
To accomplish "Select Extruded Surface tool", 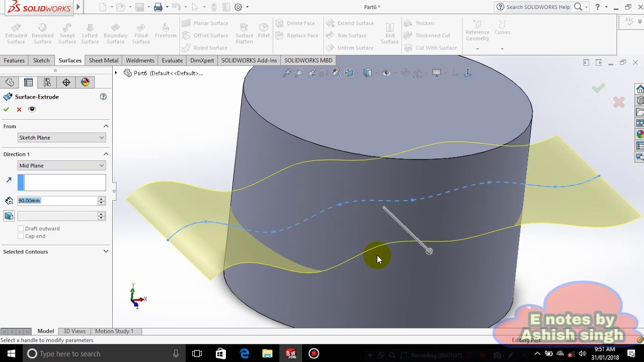I will (16, 34).
